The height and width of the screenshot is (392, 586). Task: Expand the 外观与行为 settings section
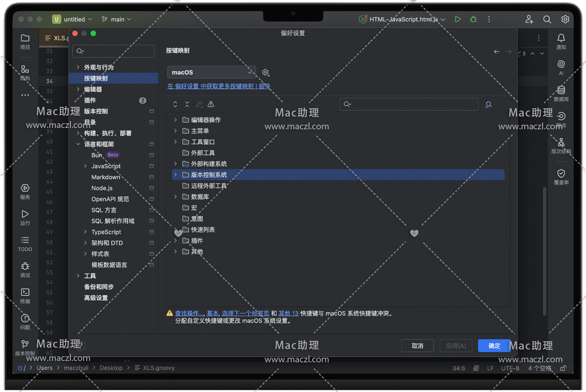(78, 67)
